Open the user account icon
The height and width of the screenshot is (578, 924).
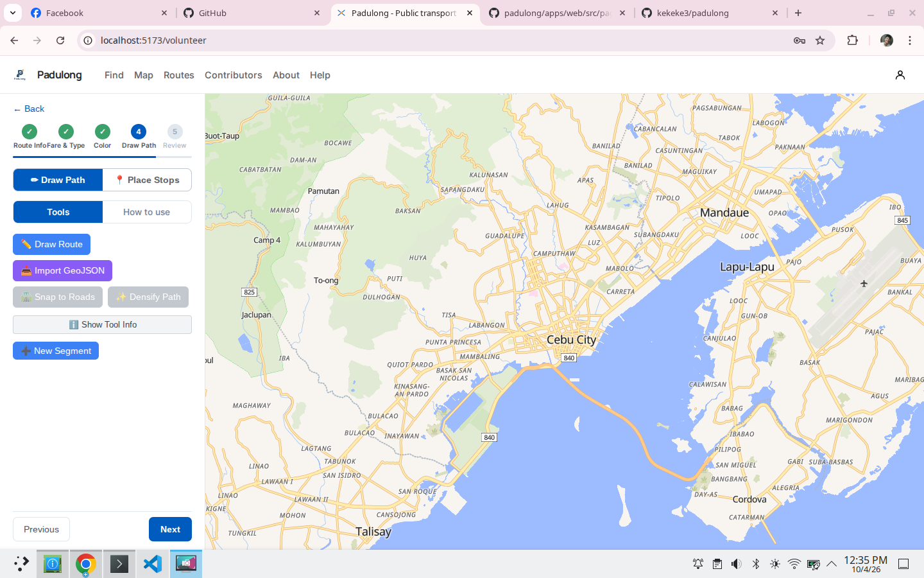[x=900, y=75]
